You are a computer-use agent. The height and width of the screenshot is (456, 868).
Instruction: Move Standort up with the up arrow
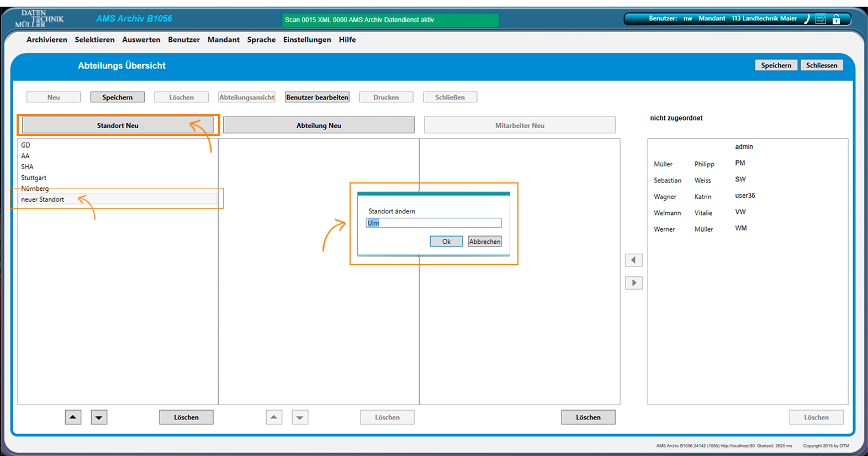coord(73,417)
